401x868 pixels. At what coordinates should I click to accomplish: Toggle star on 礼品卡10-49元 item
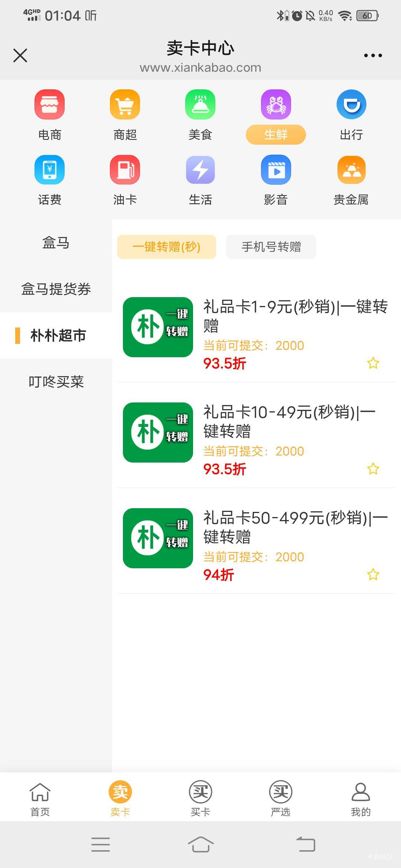click(x=373, y=468)
